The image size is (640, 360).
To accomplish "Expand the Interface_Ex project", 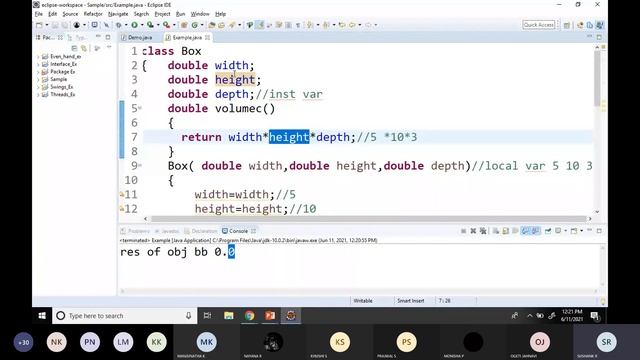I will [38, 64].
